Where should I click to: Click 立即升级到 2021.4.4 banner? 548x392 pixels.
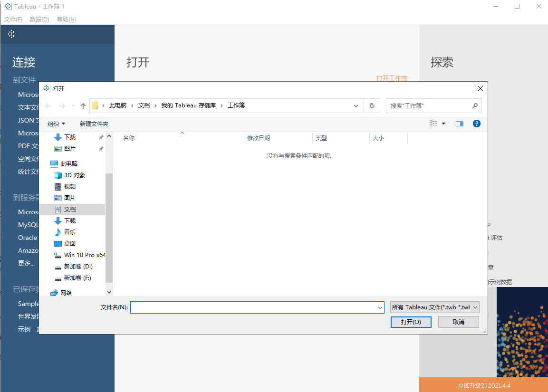pyautogui.click(x=484, y=385)
